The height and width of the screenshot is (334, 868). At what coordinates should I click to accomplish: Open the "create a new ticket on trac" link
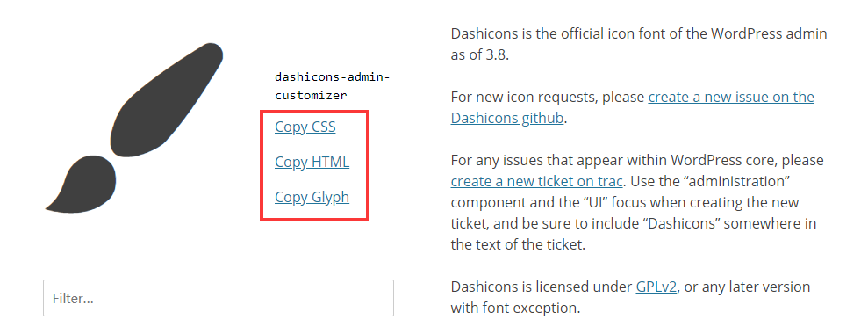[x=537, y=181]
